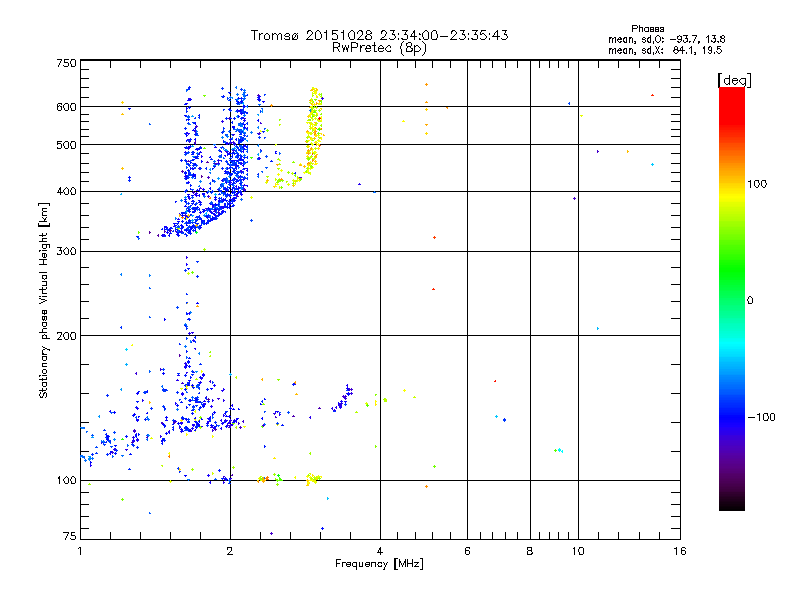Click the yellow X-mode trace near 3 MHz
The width and height of the screenshot is (800, 600).
tap(314, 130)
